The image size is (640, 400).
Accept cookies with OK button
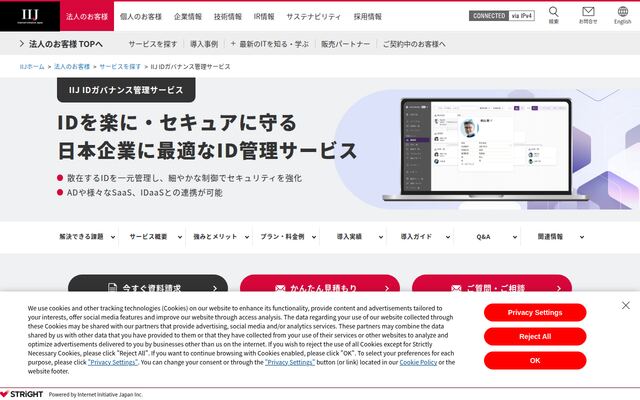tap(535, 361)
